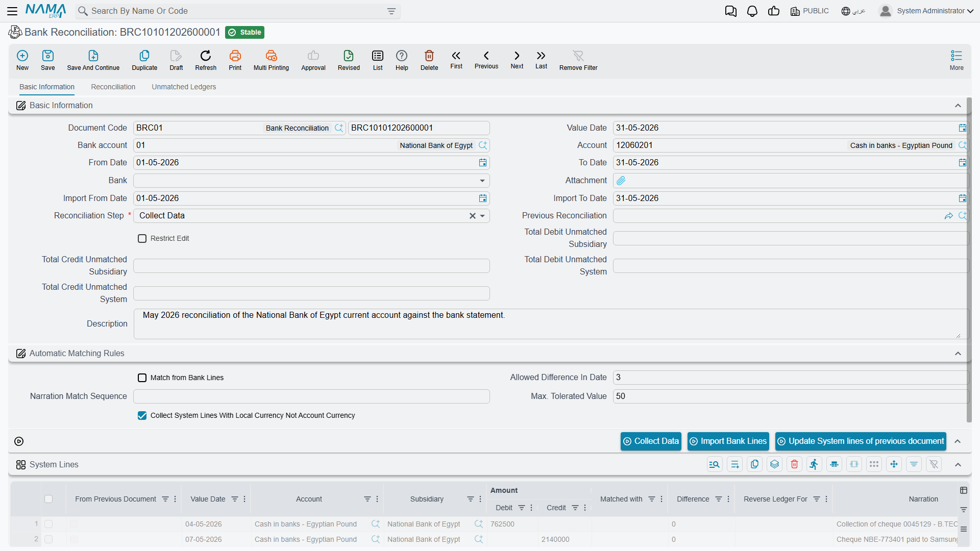Click the Stable status badge
Image resolution: width=980 pixels, height=551 pixels.
pos(244,33)
